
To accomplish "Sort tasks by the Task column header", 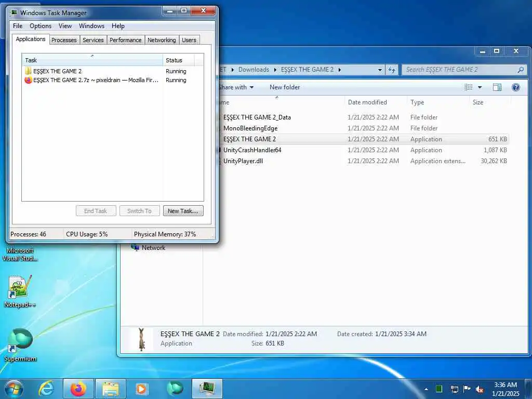I will [x=92, y=60].
